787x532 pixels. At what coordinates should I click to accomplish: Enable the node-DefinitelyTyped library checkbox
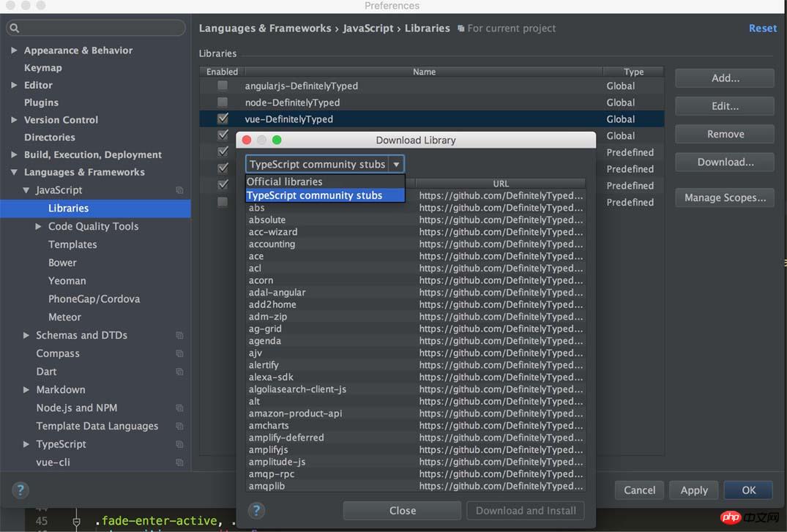[223, 102]
